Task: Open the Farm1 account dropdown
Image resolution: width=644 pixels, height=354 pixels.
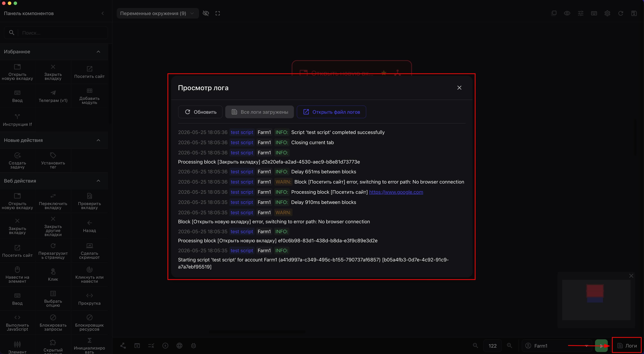Action: (557, 345)
